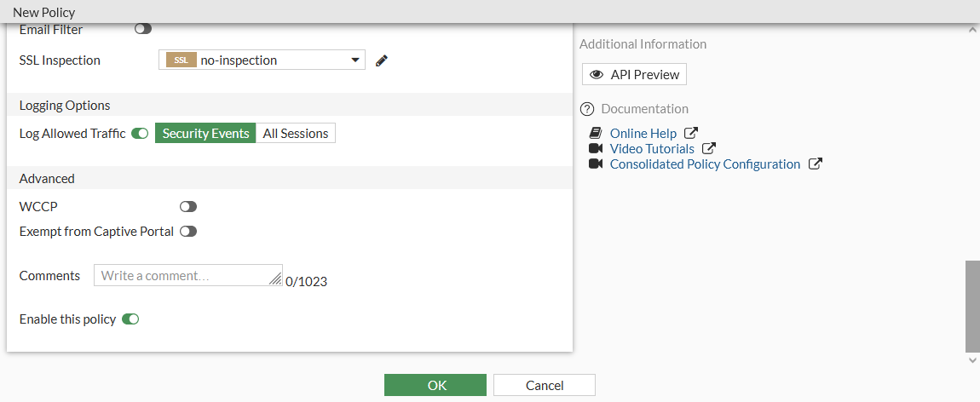The height and width of the screenshot is (402, 980).
Task: Toggle Log Allowed Traffic off
Action: pyautogui.click(x=140, y=134)
